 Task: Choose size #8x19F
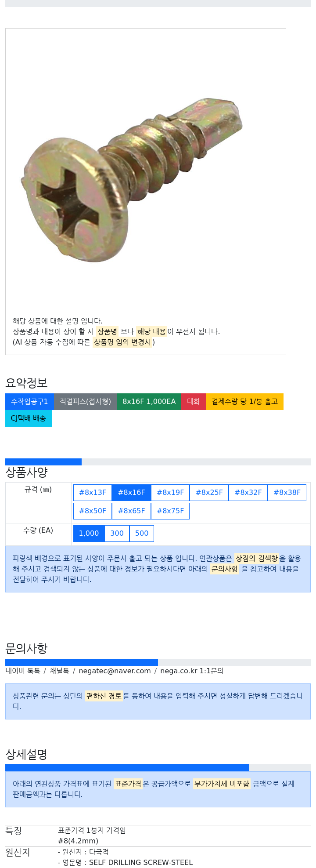170,493
